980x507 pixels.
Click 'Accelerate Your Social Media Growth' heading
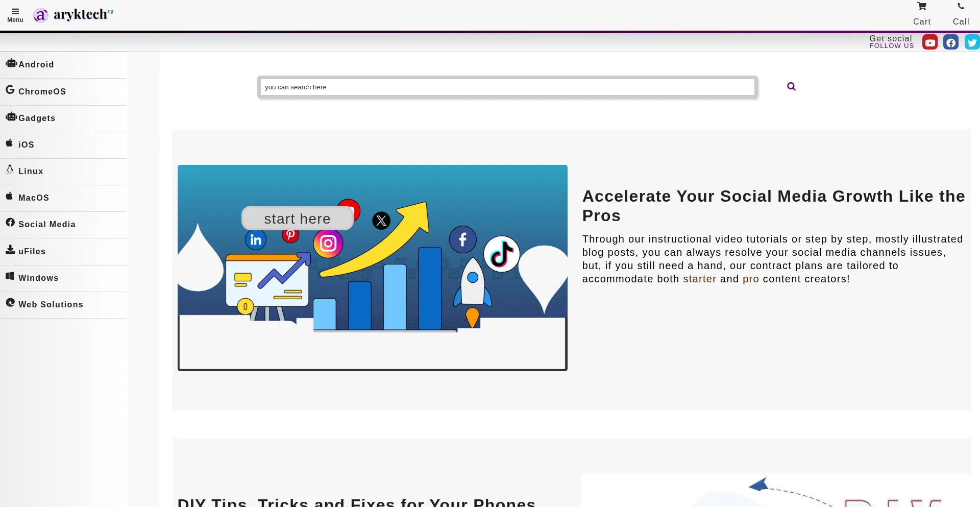point(774,206)
